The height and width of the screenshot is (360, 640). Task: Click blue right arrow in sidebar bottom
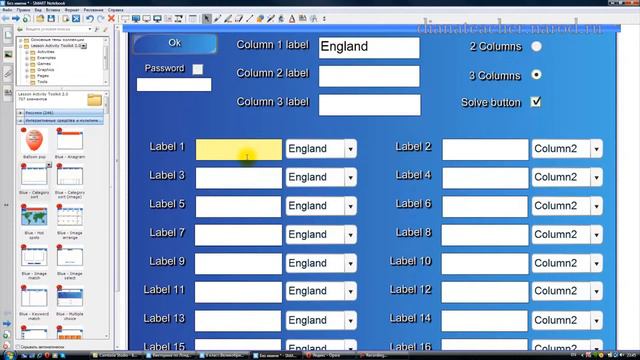pyautogui.click(x=7, y=323)
